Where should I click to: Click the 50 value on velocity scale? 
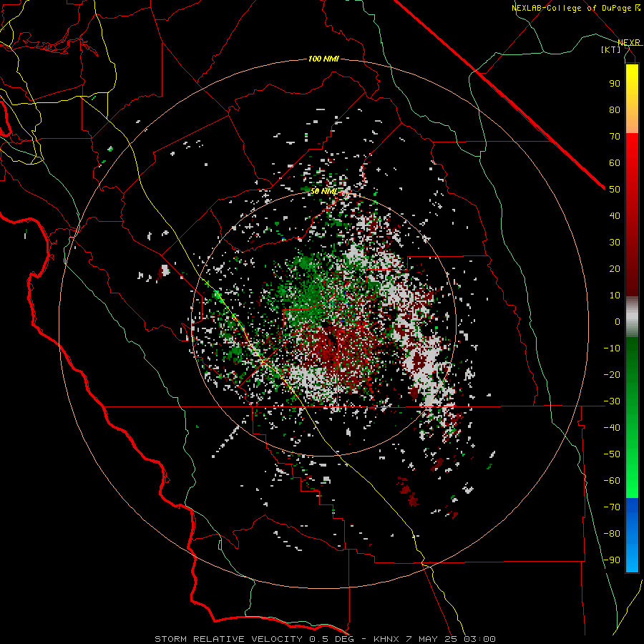point(615,190)
